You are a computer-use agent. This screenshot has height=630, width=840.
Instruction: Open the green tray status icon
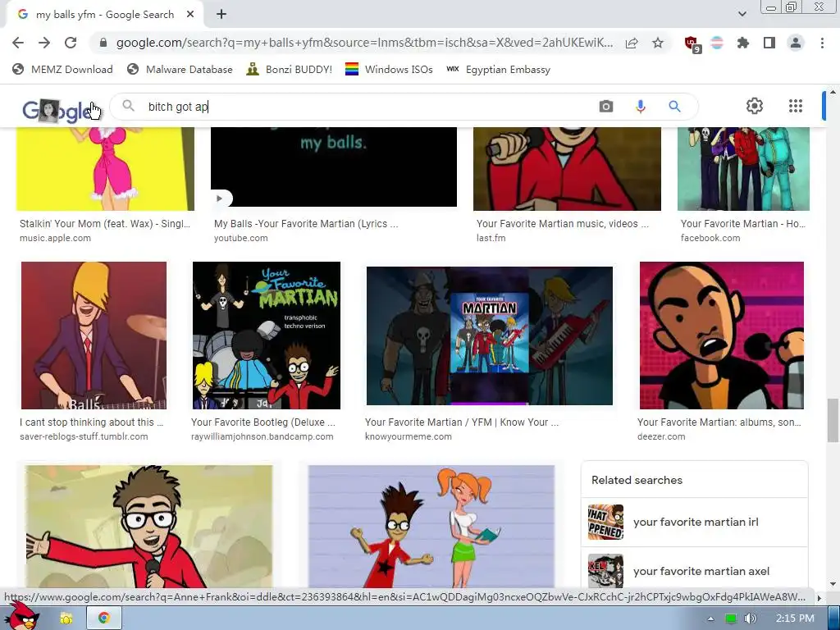coord(730,619)
